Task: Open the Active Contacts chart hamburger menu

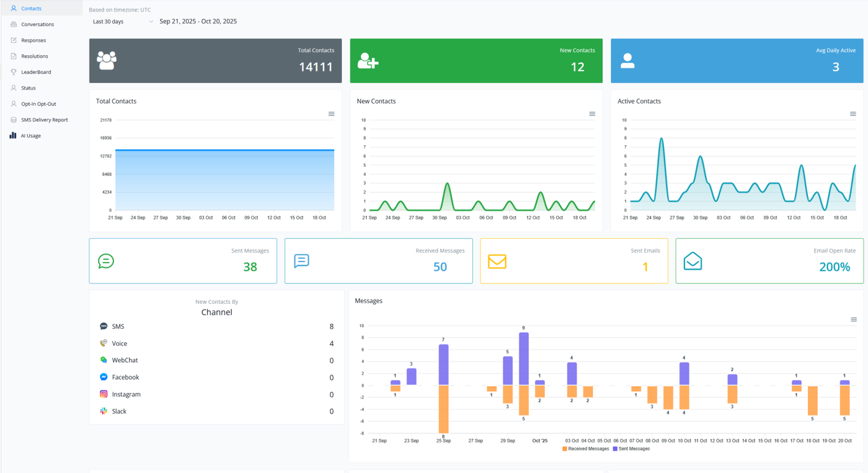Action: point(853,114)
